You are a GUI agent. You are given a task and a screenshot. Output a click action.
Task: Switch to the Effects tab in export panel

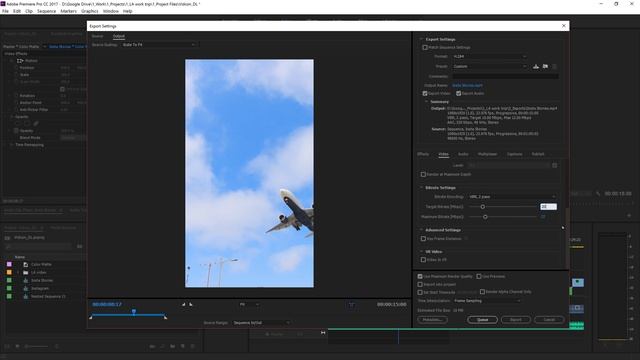click(x=423, y=154)
